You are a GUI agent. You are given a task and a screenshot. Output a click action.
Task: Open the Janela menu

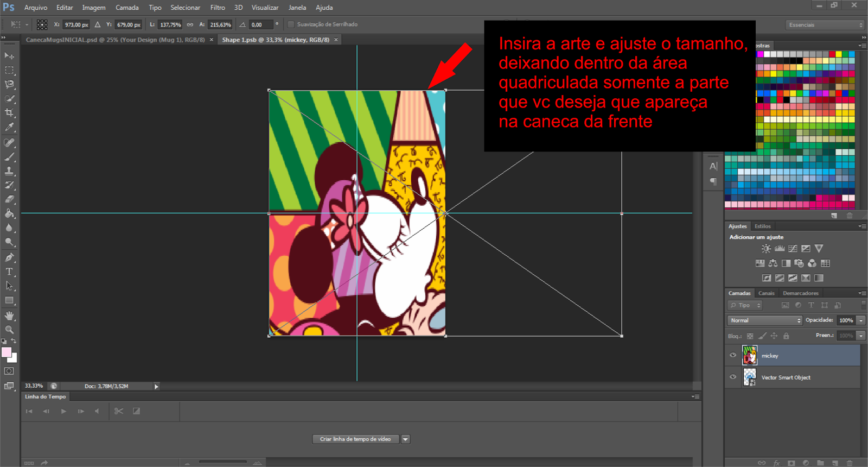[297, 8]
